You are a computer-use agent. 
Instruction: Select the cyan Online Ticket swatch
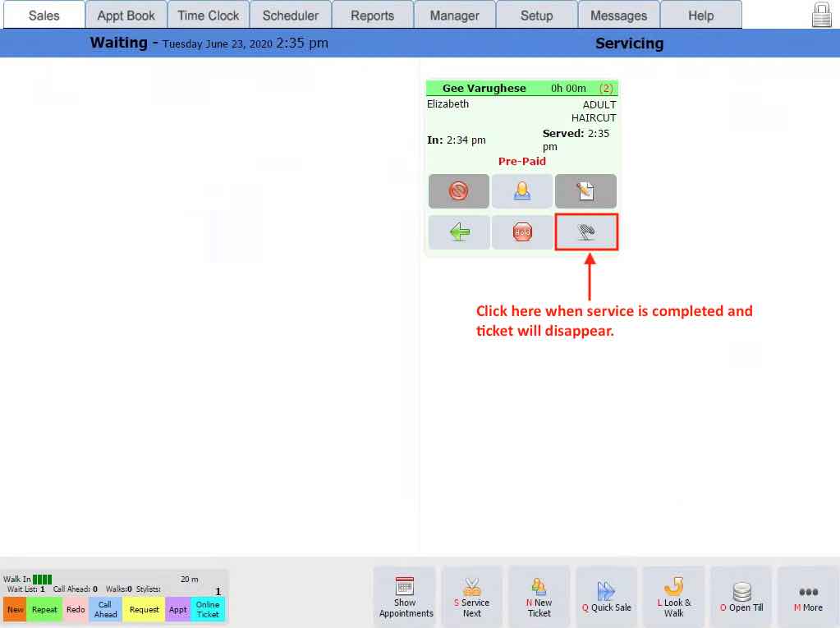click(208, 609)
